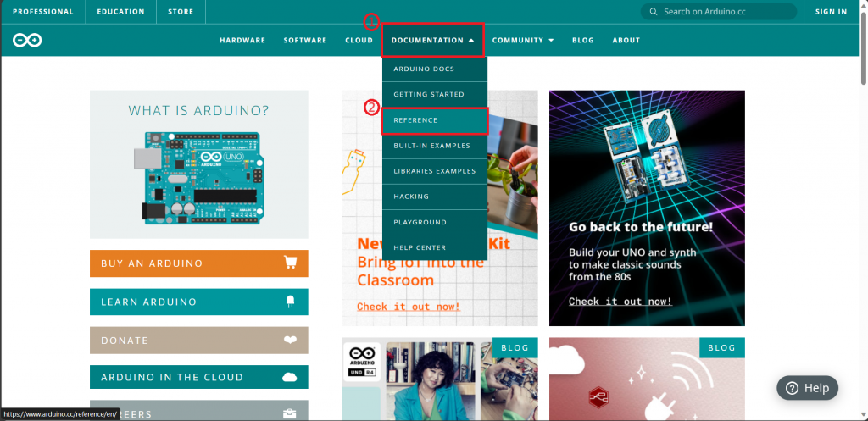Click the What is Arduino? heading
Image resolution: width=868 pixels, height=421 pixels.
(198, 111)
